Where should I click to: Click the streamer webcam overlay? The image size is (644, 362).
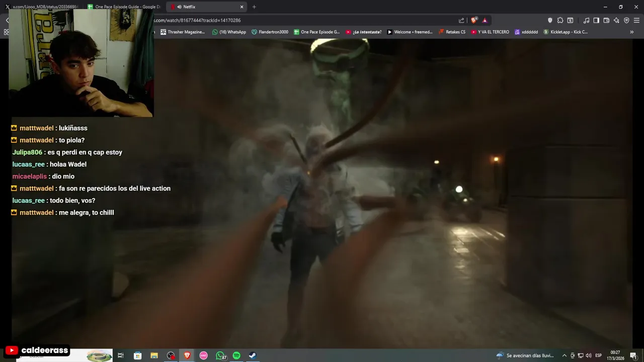(x=81, y=63)
